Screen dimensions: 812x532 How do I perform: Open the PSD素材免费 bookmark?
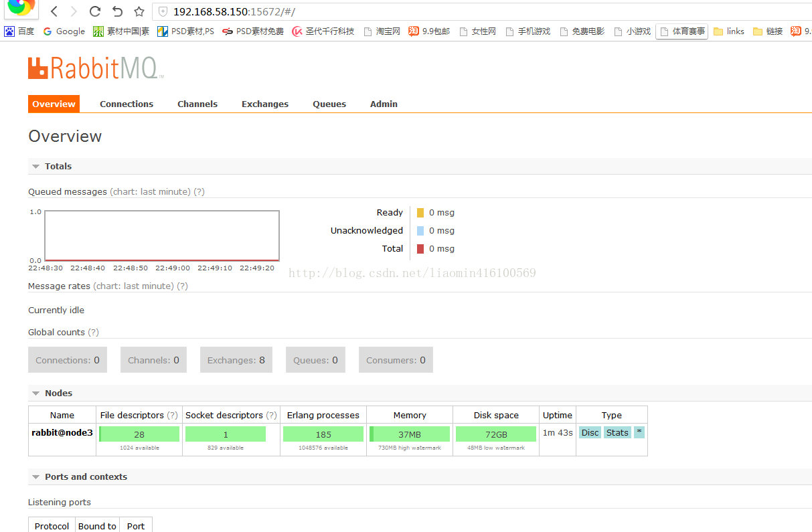click(253, 31)
